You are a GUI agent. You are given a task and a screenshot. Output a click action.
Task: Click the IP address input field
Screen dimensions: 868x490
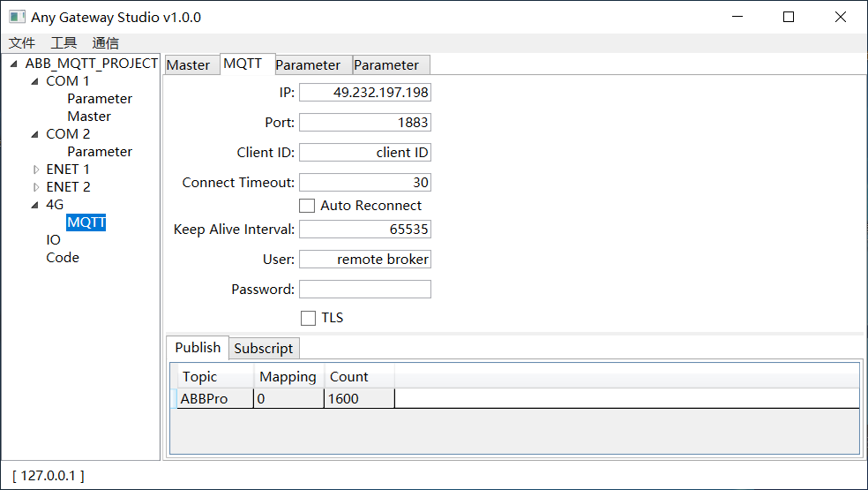point(364,93)
